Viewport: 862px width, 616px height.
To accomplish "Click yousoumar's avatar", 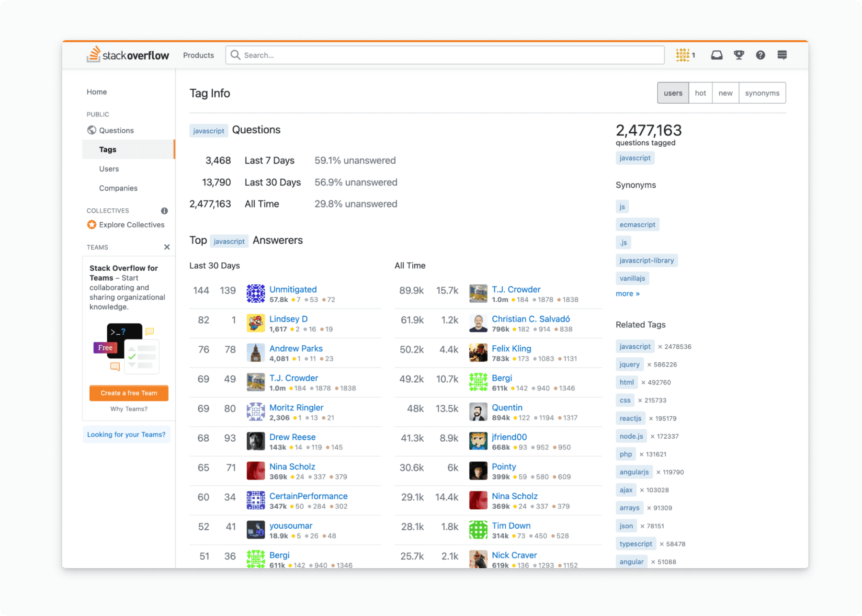I will (256, 530).
